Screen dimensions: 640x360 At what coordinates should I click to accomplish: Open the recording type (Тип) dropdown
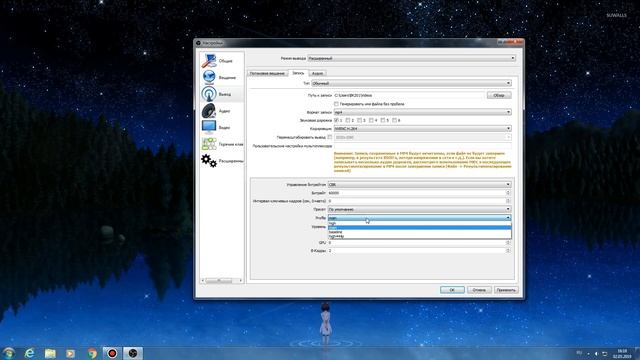point(411,83)
